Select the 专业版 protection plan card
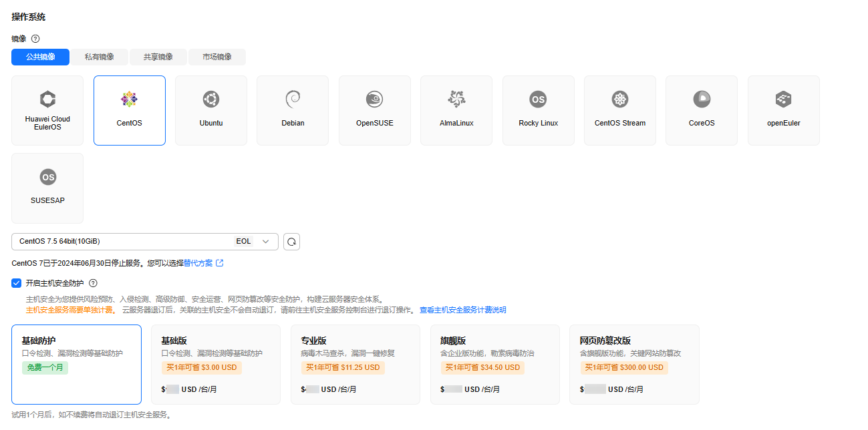This screenshot has width=868, height=430. [x=355, y=365]
